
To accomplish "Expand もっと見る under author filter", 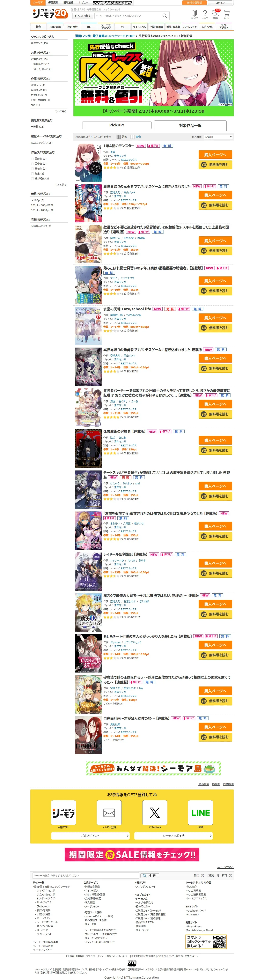I will (61, 111).
